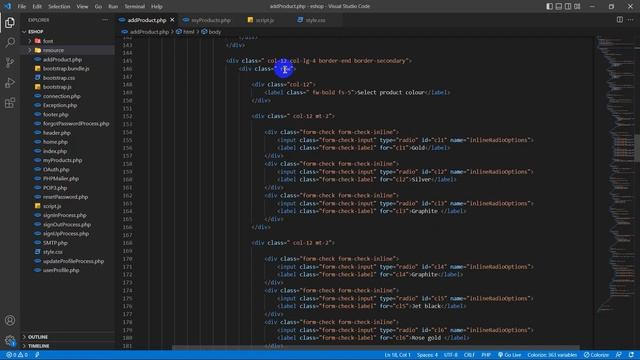The width and height of the screenshot is (640, 360).
Task: Change the UTF-8 encoding in status bar
Action: click(451, 355)
